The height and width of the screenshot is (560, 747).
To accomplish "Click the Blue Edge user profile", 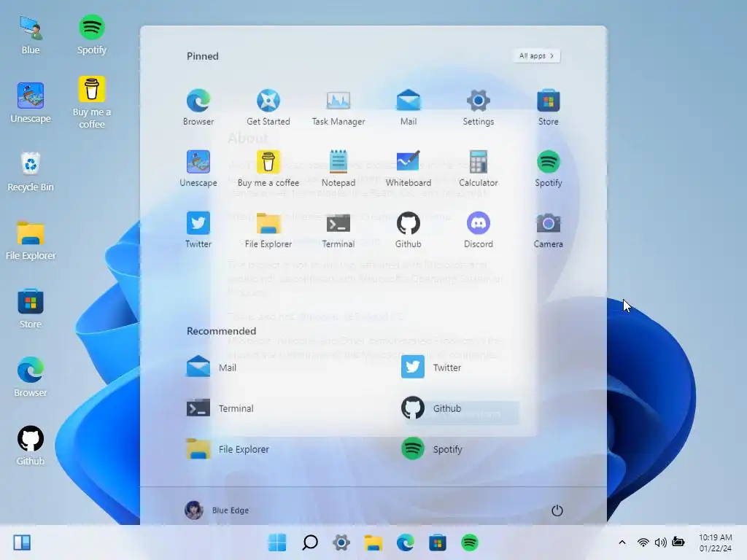I will (217, 510).
